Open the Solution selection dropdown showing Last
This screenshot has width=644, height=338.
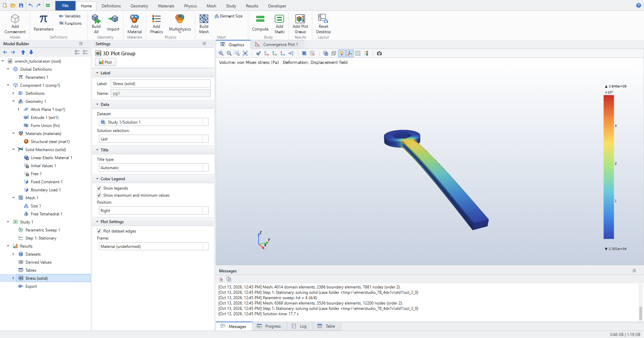point(154,139)
